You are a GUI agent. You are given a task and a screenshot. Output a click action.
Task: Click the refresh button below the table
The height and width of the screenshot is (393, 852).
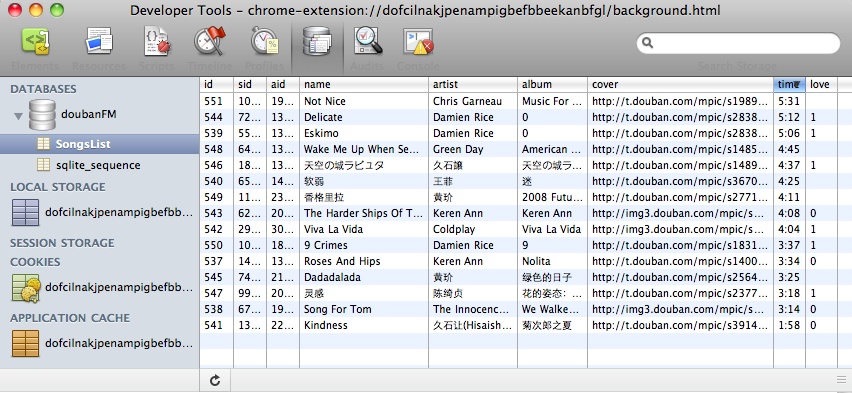click(215, 380)
